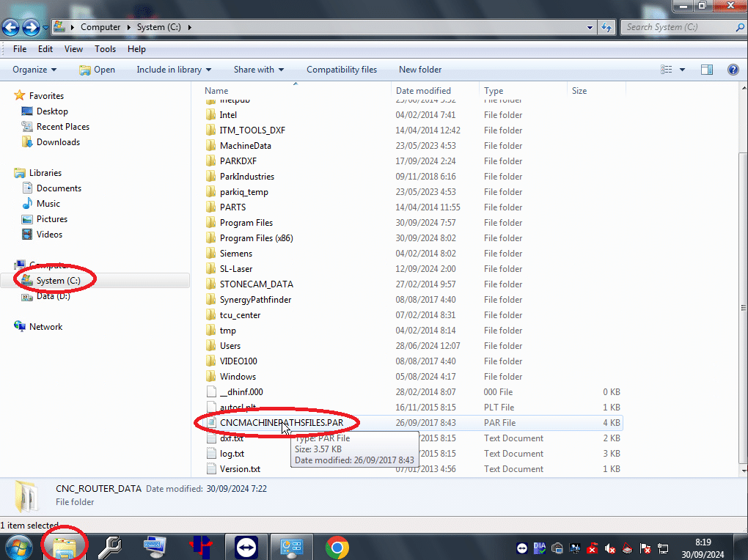
Task: Click the Back navigation arrow
Action: click(x=10, y=28)
